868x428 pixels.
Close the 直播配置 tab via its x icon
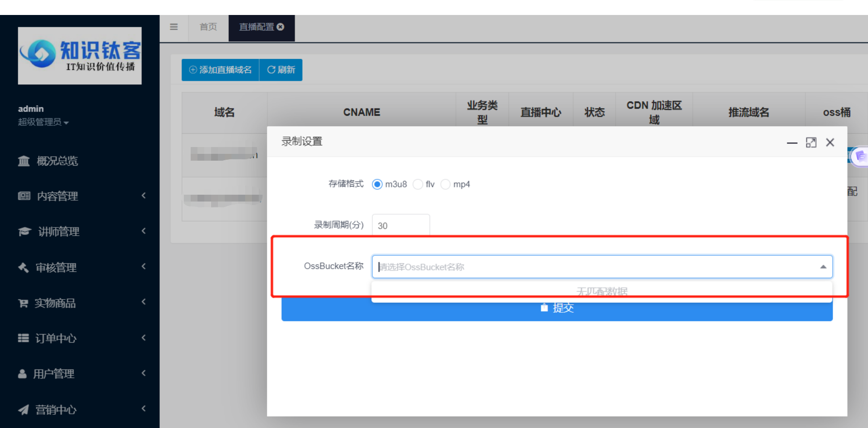pyautogui.click(x=281, y=27)
